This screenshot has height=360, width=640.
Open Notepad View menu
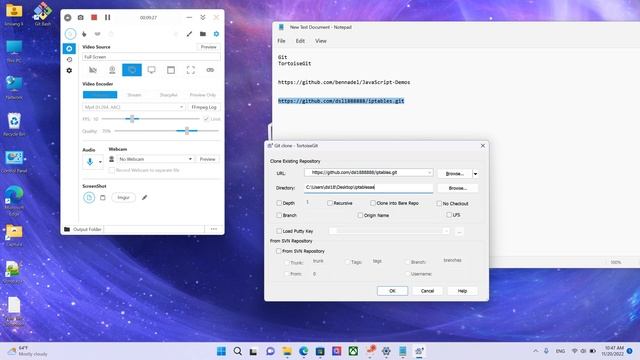pyautogui.click(x=321, y=41)
